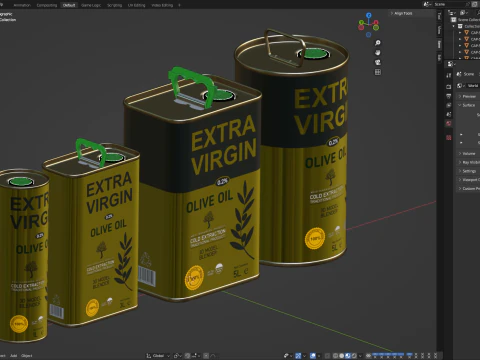Screen dimensions: 480x360
Task: Select the Default workspace tab
Action: pyautogui.click(x=69, y=5)
